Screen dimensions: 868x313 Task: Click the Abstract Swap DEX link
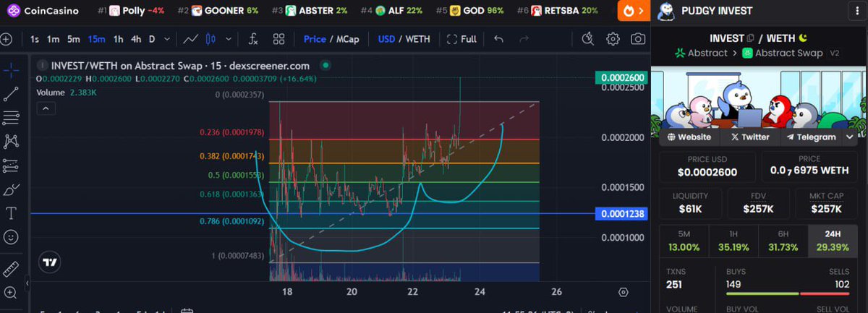784,53
